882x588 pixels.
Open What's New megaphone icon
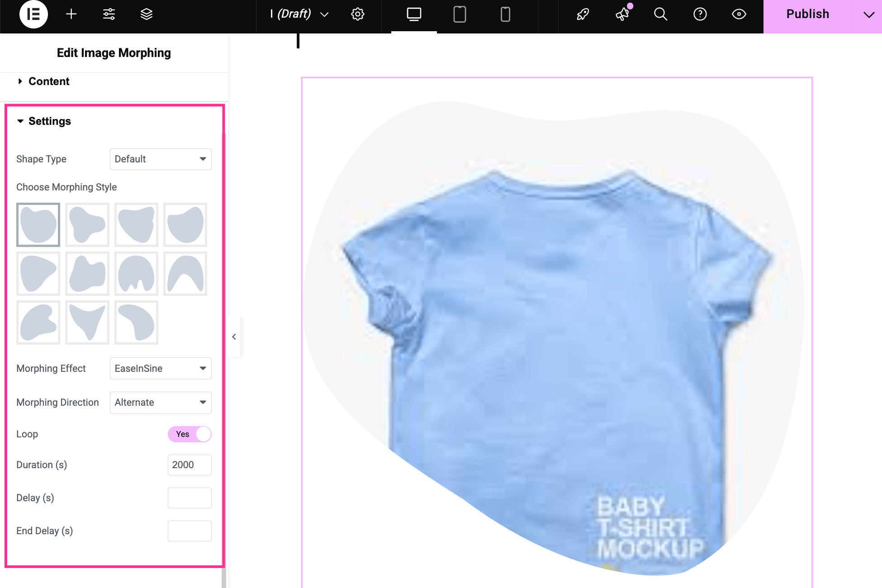click(x=623, y=14)
